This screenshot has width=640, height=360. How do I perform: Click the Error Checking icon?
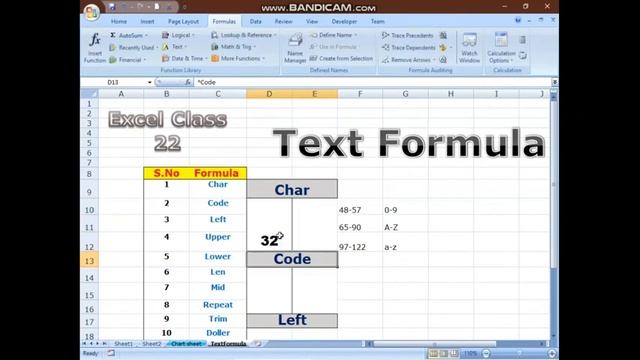point(443,48)
